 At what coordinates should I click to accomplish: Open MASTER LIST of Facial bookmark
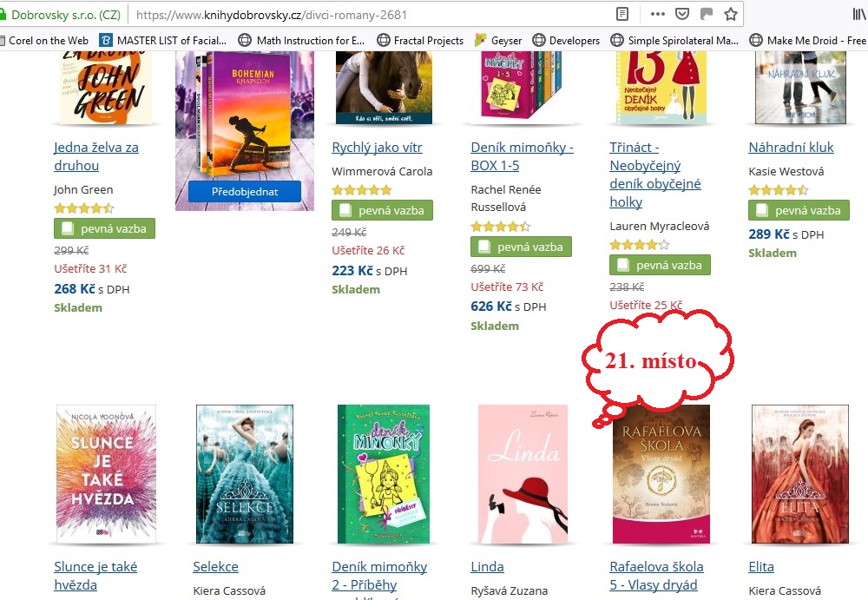click(163, 41)
